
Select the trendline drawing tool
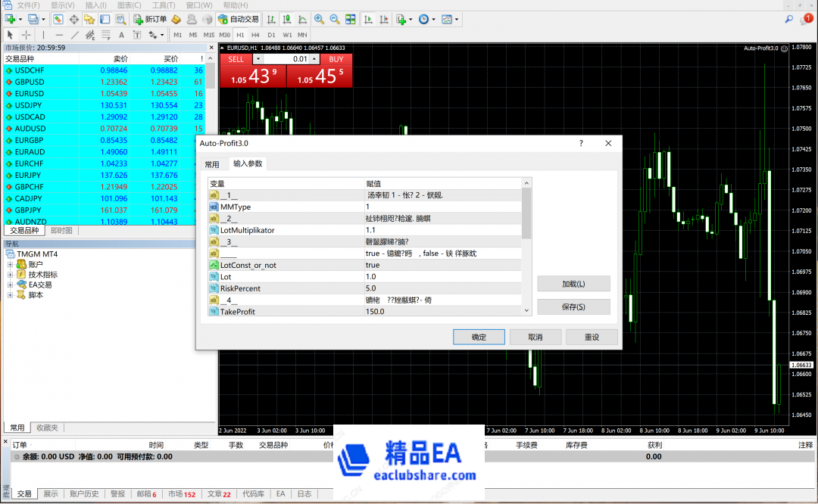coord(73,34)
